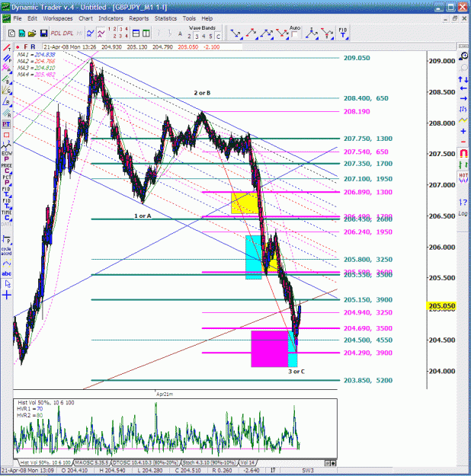The height and width of the screenshot is (476, 471).
Task: Click the yellow 205.050 price marker
Action: pyautogui.click(x=441, y=305)
